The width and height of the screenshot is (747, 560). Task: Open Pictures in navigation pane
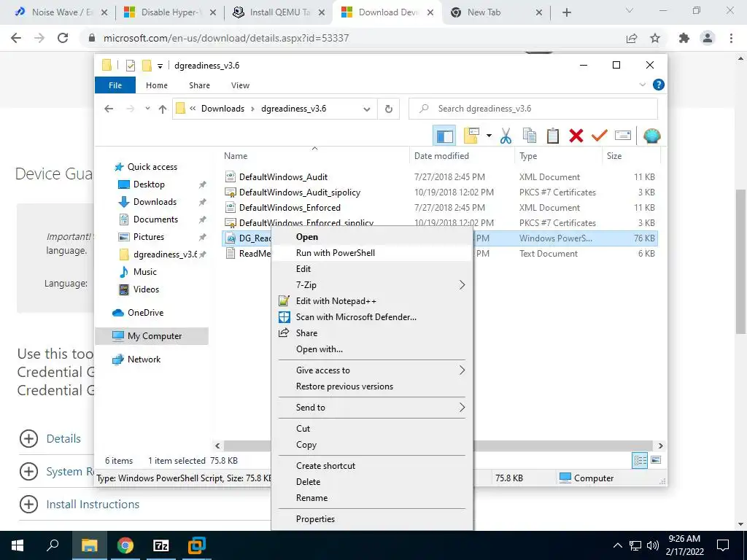(x=149, y=237)
